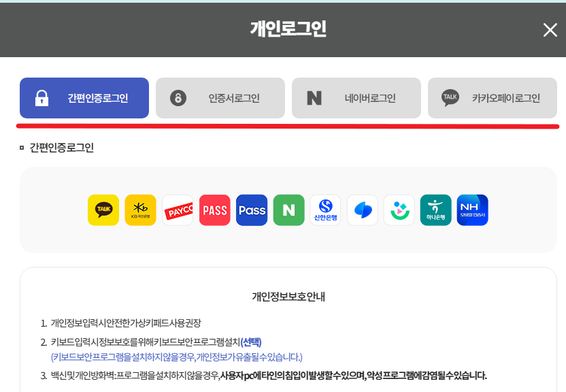Click the 개인로그인 dialog title
The image size is (566, 392).
pyautogui.click(x=288, y=29)
